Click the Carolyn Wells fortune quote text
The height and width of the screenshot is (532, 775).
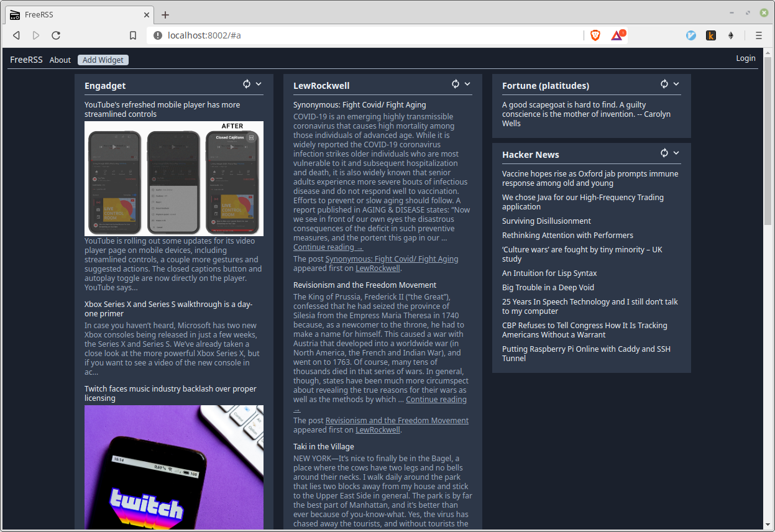click(x=586, y=114)
